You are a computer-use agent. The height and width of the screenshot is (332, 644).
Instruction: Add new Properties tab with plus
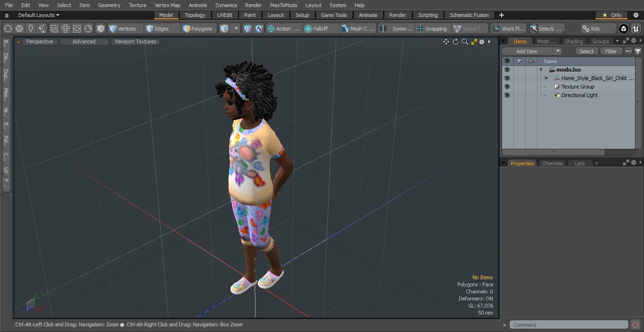tap(596, 163)
